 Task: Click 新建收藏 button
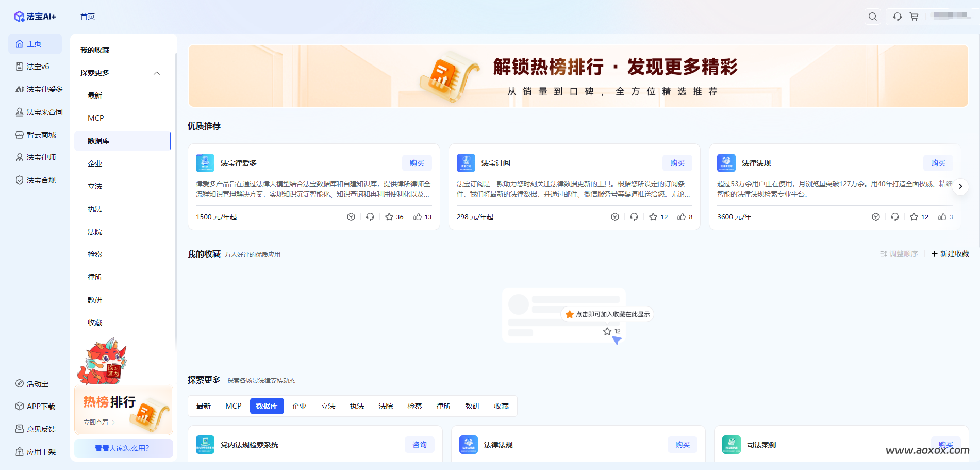click(x=950, y=254)
